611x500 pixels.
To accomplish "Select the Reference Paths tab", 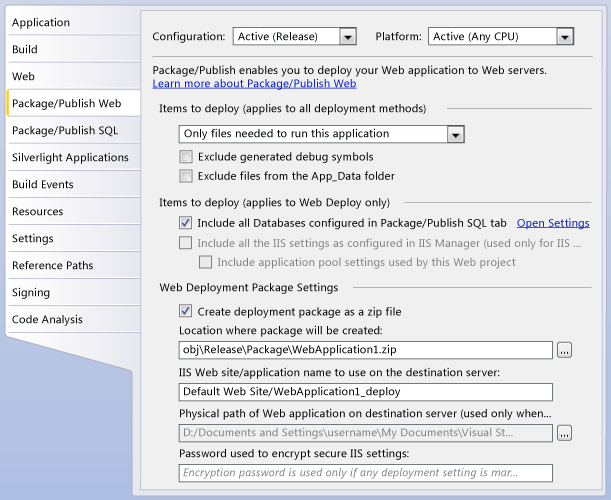I will (x=74, y=265).
